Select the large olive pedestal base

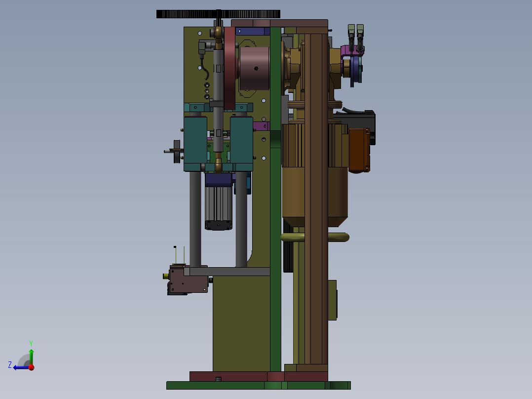point(241,323)
